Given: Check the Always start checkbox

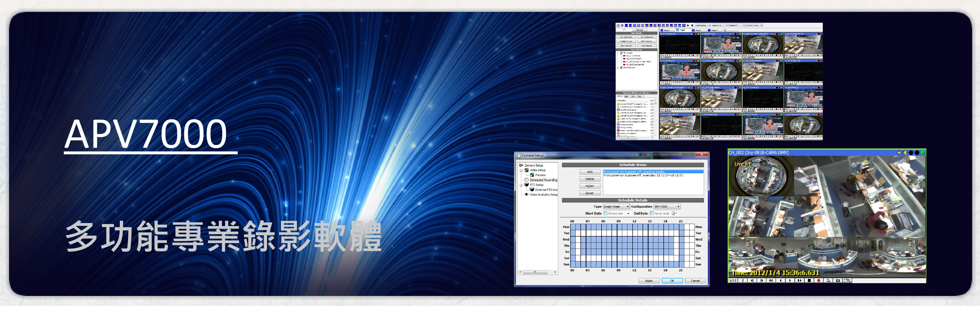Looking at the screenshot, I should coord(606,213).
